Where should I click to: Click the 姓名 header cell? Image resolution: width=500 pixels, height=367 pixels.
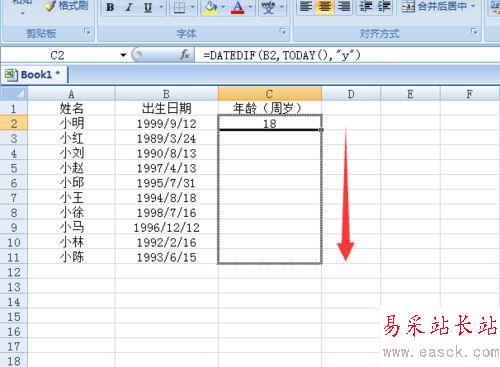pyautogui.click(x=71, y=109)
